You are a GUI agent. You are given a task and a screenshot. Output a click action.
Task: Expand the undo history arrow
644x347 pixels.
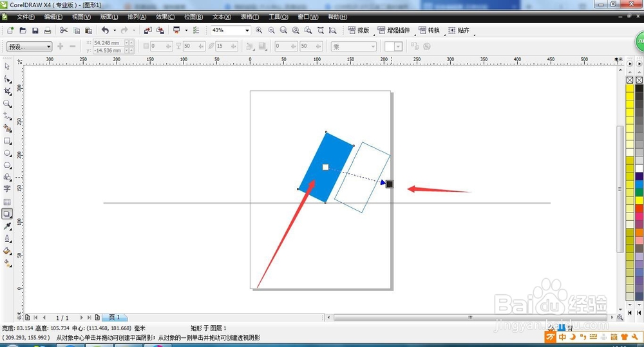[115, 30]
